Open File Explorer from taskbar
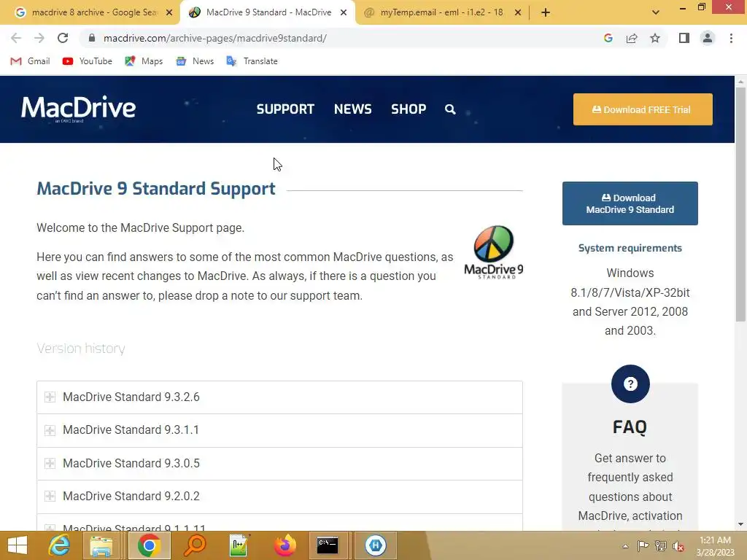This screenshot has width=747, height=560. 101,545
